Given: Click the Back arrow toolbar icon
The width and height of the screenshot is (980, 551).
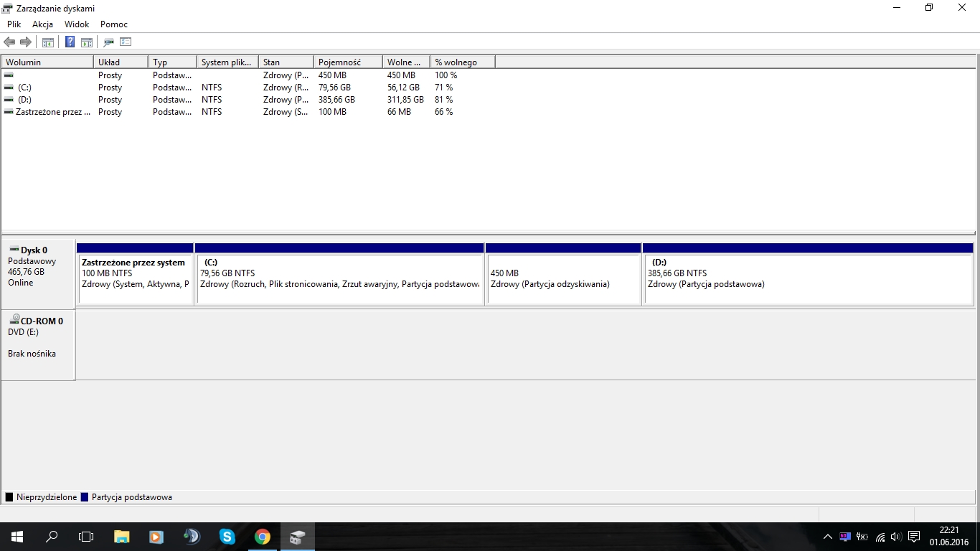Looking at the screenshot, I should [x=9, y=42].
